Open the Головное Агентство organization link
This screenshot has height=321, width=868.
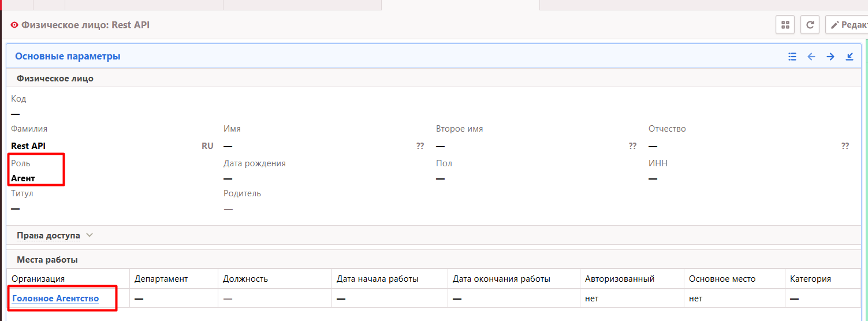pyautogui.click(x=55, y=298)
